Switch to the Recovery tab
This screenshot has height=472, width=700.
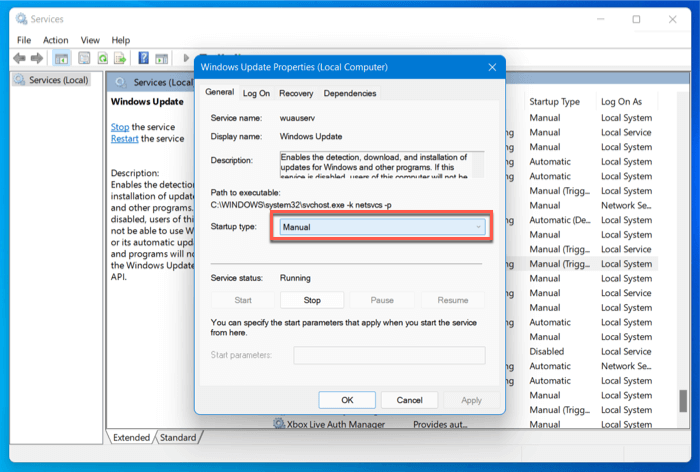[x=296, y=93]
